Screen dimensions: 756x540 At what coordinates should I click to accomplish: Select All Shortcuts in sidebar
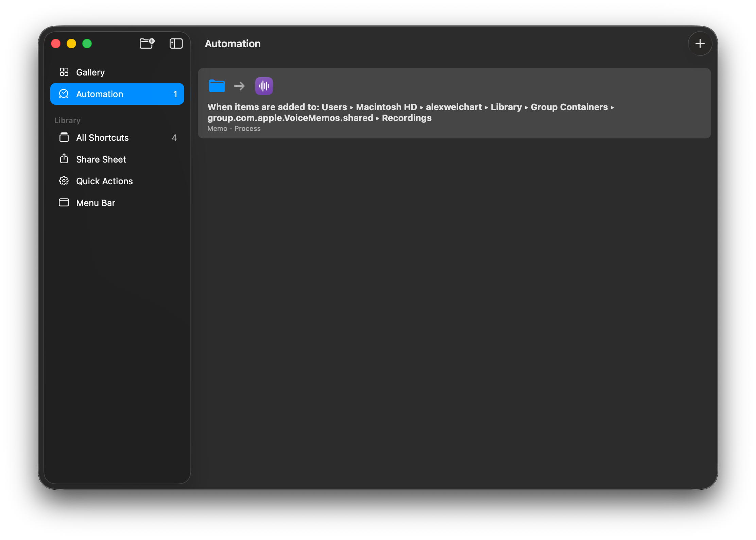[102, 138]
